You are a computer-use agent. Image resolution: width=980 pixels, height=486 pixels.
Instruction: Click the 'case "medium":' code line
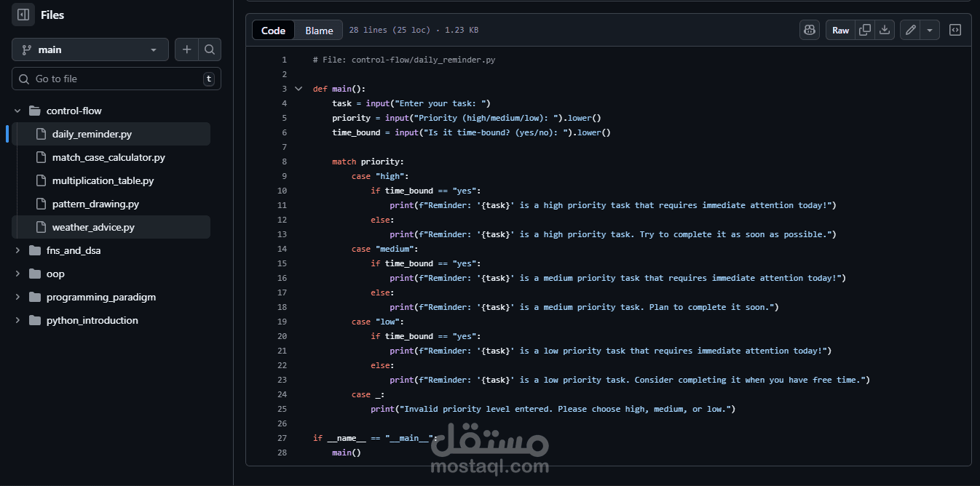point(384,249)
